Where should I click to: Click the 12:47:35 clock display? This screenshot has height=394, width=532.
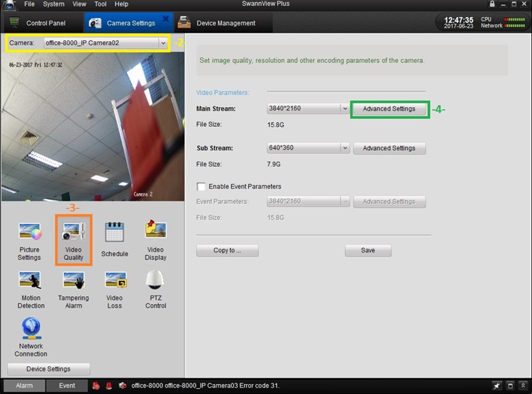point(459,20)
